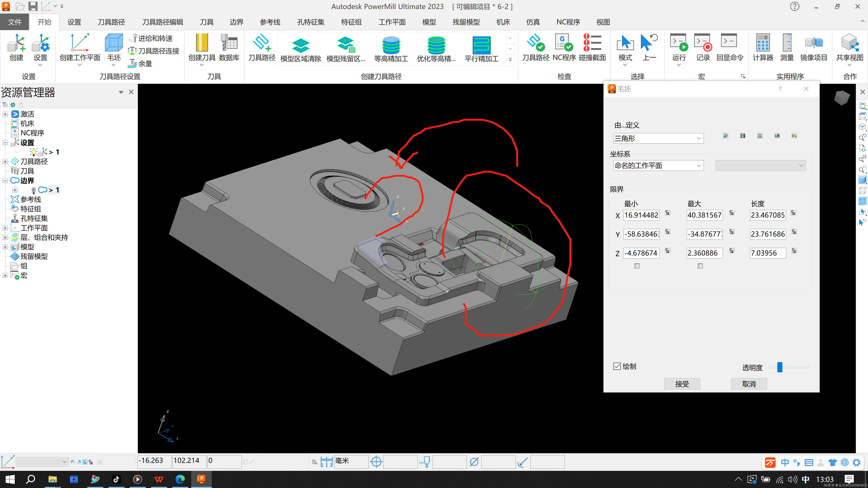Click the save block disk icon
Screen dimensions: 868x488
pyautogui.click(x=743, y=136)
